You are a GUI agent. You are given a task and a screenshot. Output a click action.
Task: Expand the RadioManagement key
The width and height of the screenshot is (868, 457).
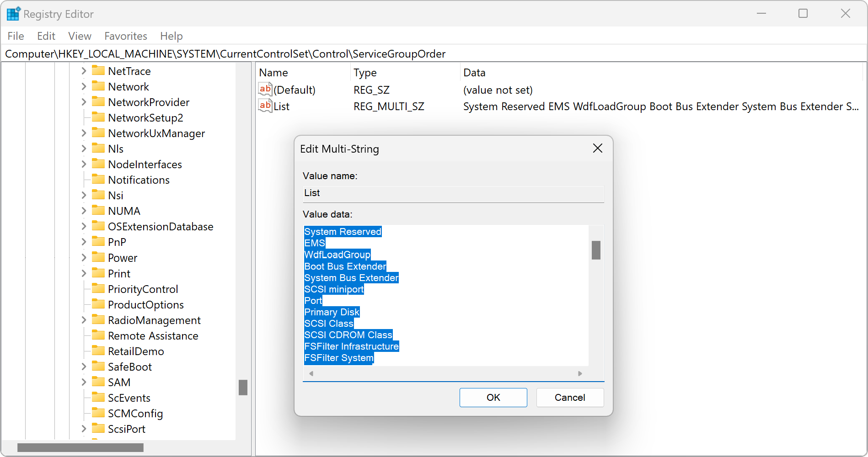84,320
